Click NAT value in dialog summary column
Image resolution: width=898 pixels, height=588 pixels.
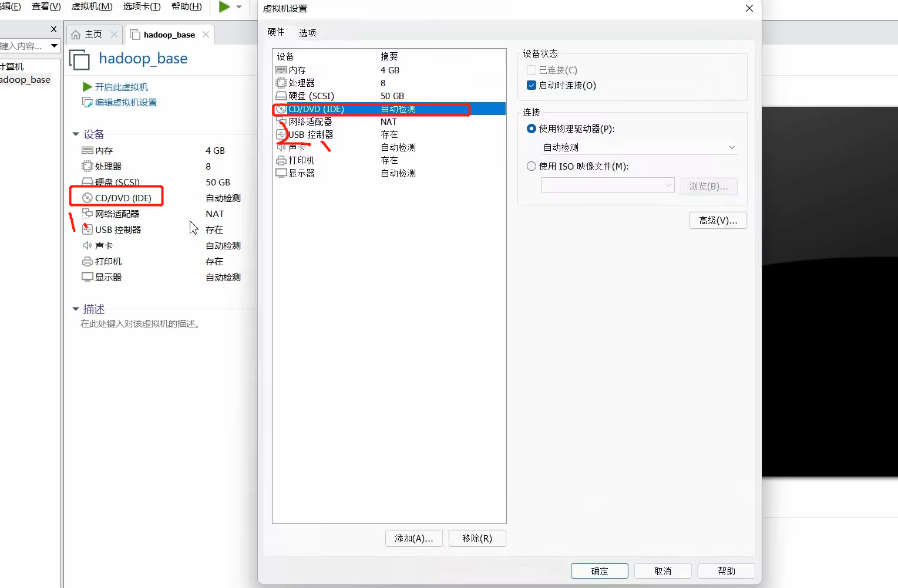[389, 121]
